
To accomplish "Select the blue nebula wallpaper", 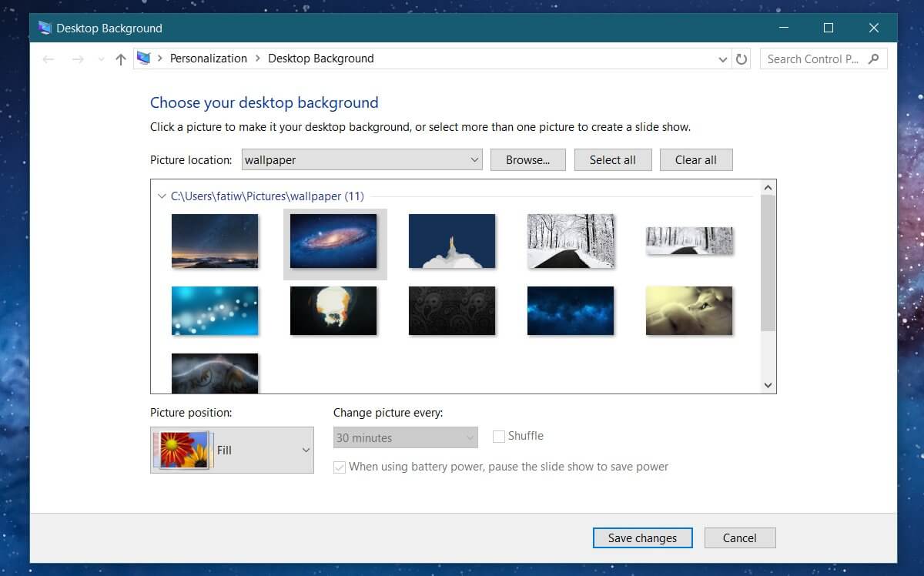I will click(571, 311).
